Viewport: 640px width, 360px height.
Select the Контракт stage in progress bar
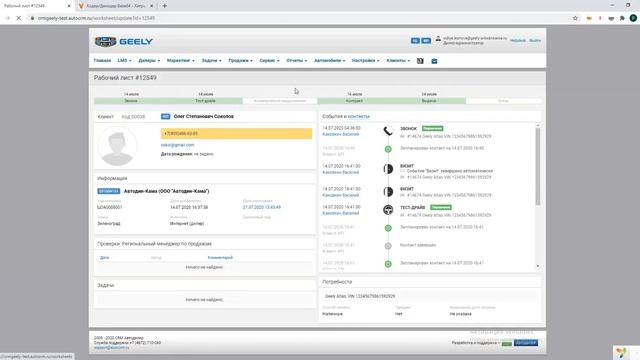[x=355, y=101]
